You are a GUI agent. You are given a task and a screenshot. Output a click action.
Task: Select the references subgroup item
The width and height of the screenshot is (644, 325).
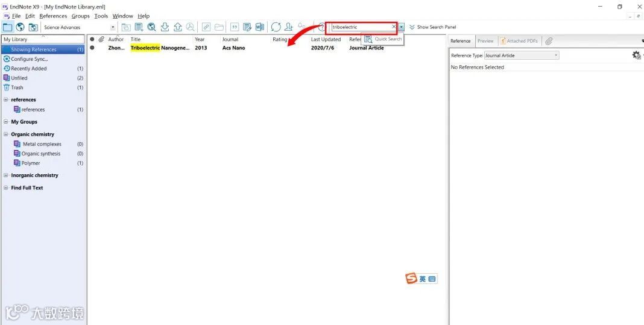(43, 110)
